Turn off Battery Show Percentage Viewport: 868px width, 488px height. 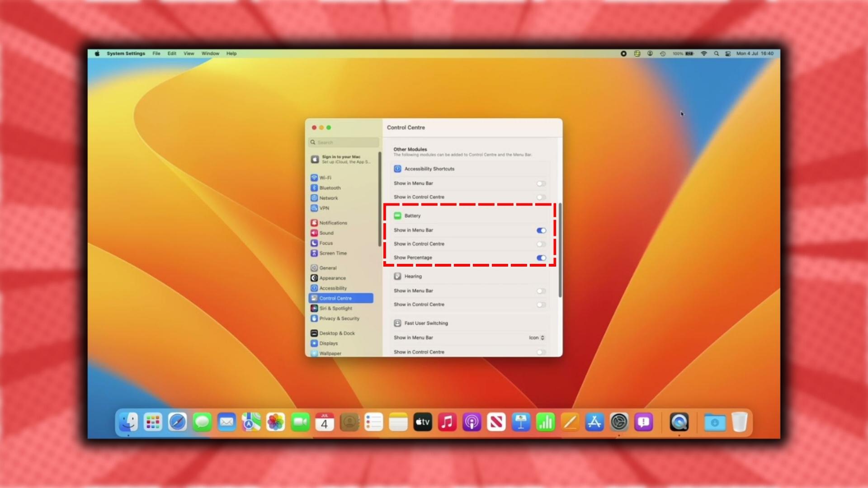click(541, 258)
